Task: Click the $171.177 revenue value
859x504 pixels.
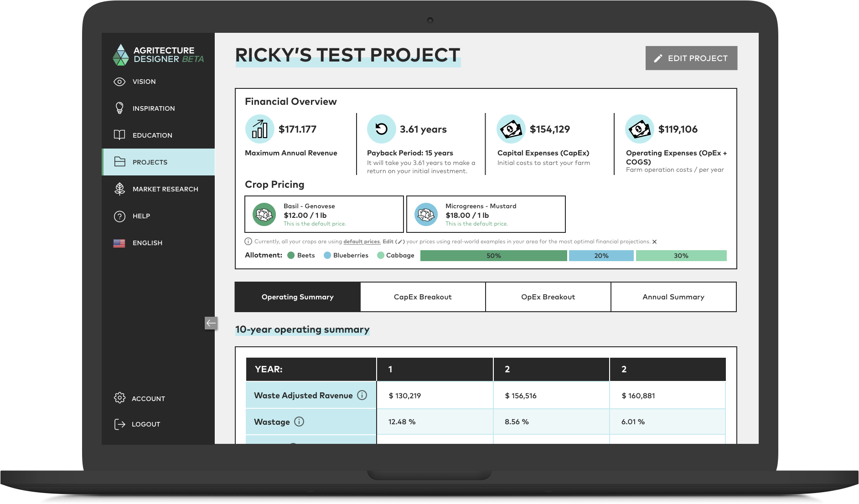Action: [x=297, y=129]
